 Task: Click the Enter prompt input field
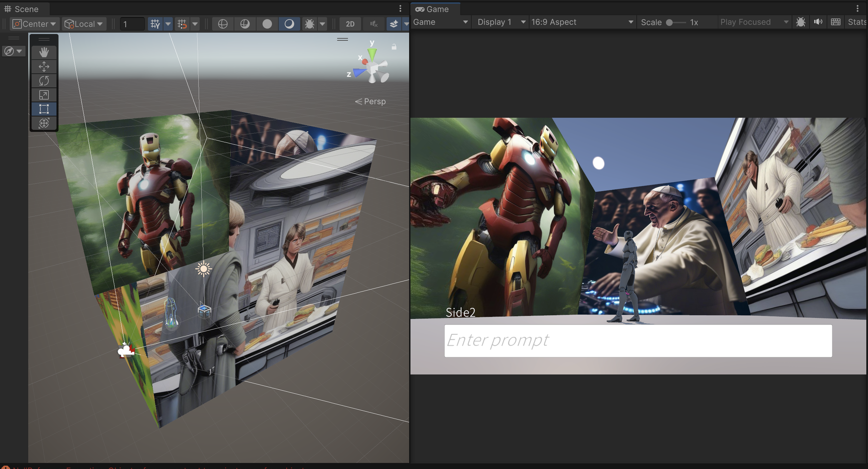638,340
